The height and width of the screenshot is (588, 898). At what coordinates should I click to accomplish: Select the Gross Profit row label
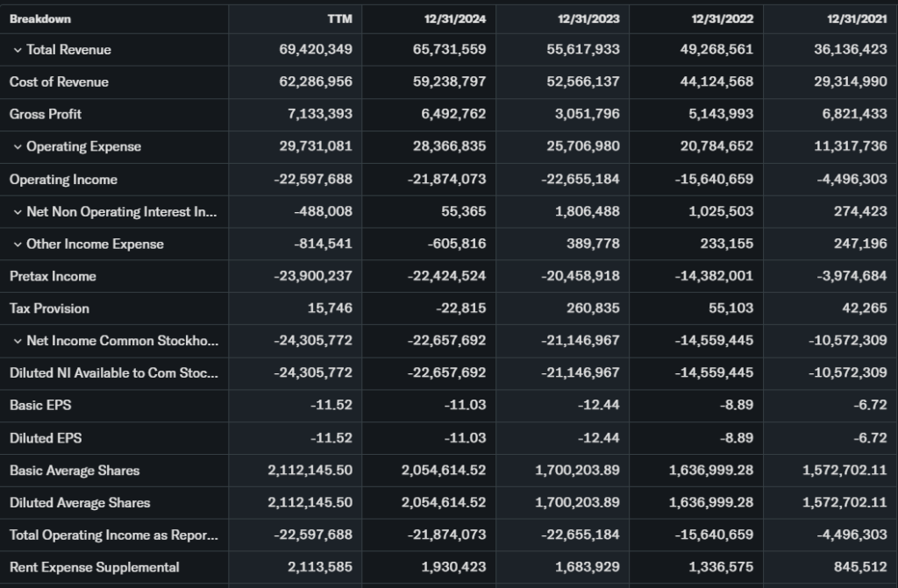(x=46, y=114)
